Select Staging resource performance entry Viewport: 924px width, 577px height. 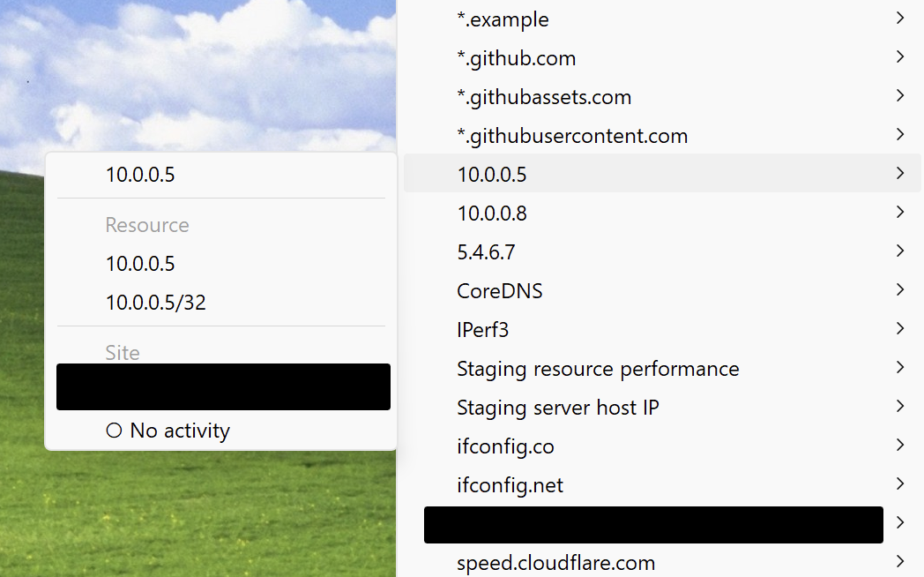pos(598,369)
